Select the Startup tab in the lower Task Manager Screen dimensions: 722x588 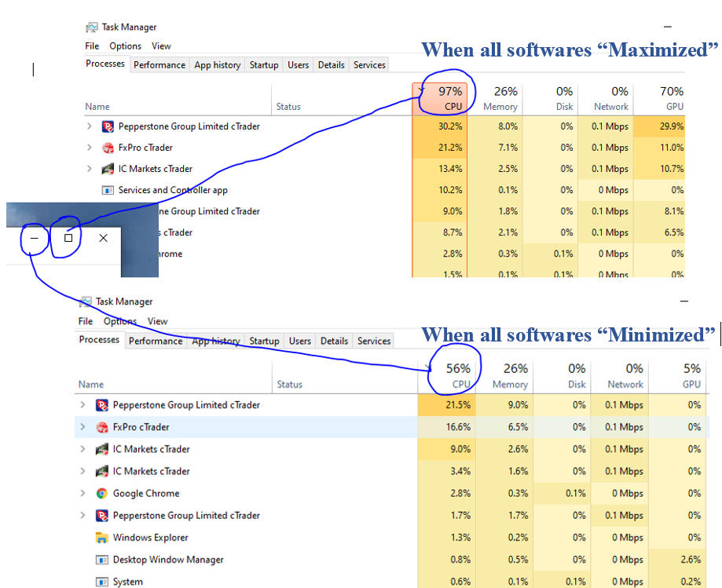[x=264, y=341]
